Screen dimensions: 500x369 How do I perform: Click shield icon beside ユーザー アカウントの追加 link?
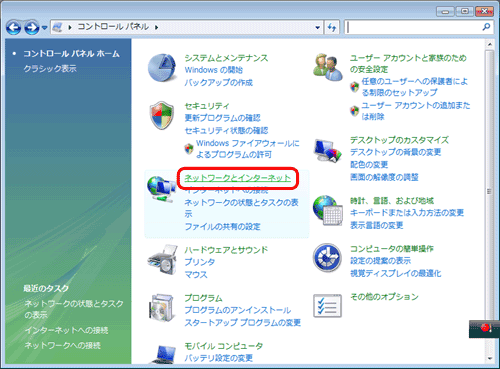354,111
